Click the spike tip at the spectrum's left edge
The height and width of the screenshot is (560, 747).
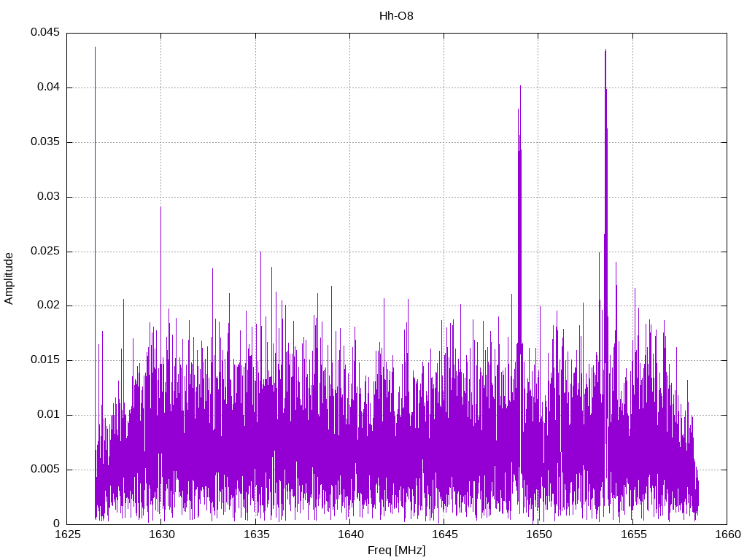[95, 47]
